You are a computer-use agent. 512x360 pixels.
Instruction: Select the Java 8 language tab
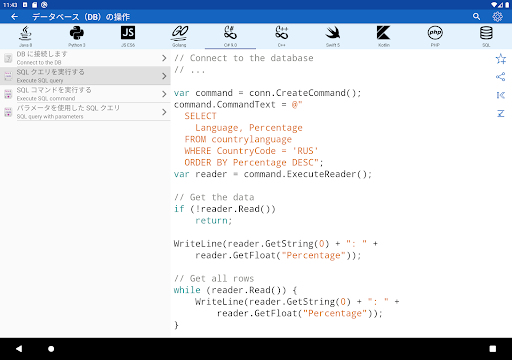click(26, 36)
